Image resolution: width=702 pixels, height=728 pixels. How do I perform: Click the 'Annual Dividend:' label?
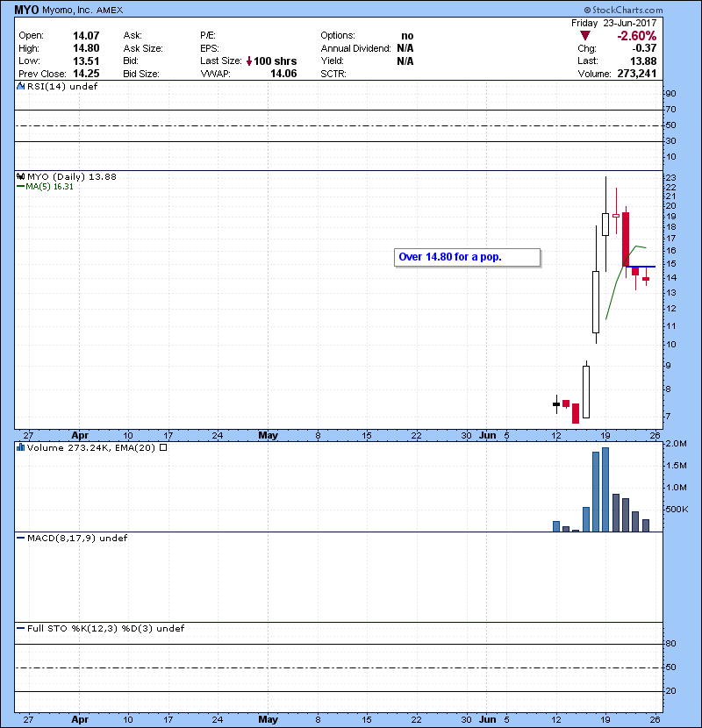(356, 48)
